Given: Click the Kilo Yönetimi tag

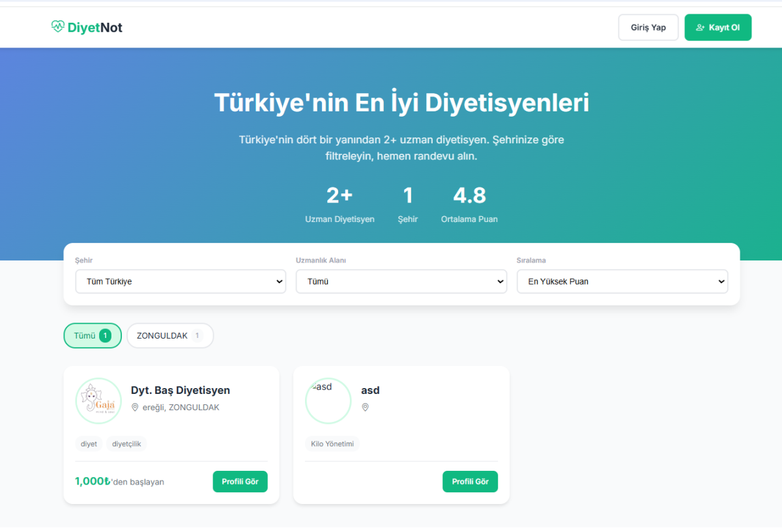Looking at the screenshot, I should pos(332,444).
